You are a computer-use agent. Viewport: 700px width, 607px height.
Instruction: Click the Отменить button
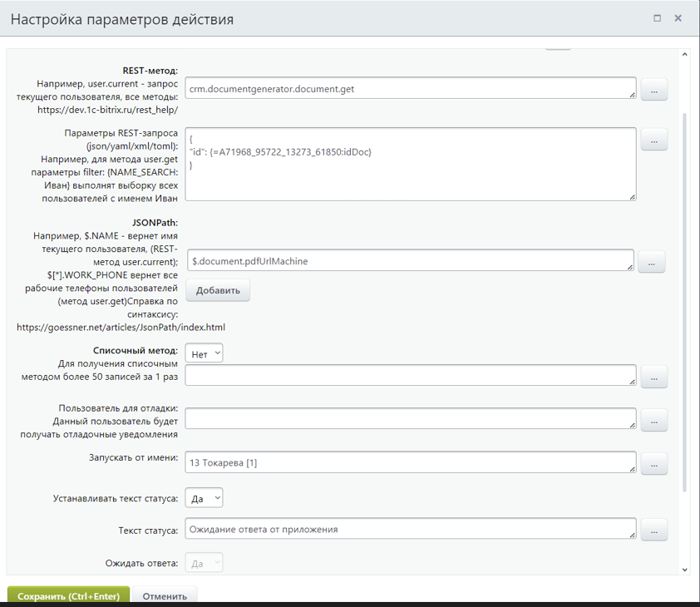tap(165, 595)
